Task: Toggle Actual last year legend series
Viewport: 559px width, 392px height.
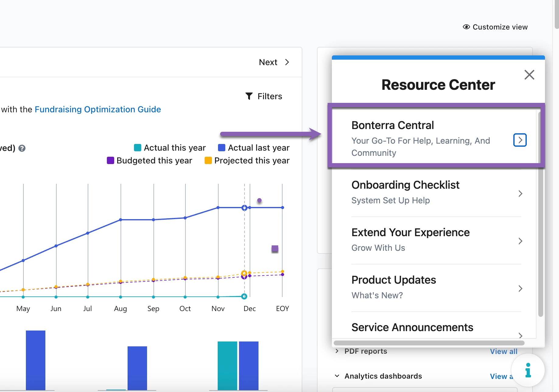Action: coord(254,148)
